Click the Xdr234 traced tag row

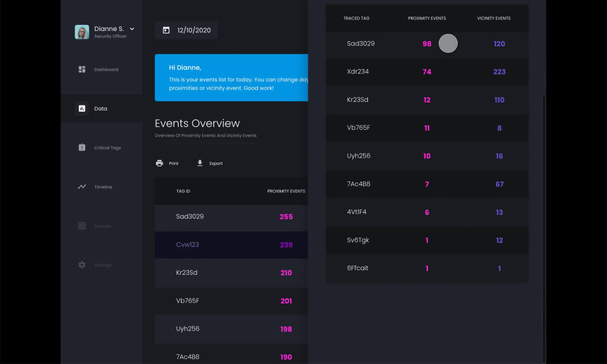click(427, 72)
